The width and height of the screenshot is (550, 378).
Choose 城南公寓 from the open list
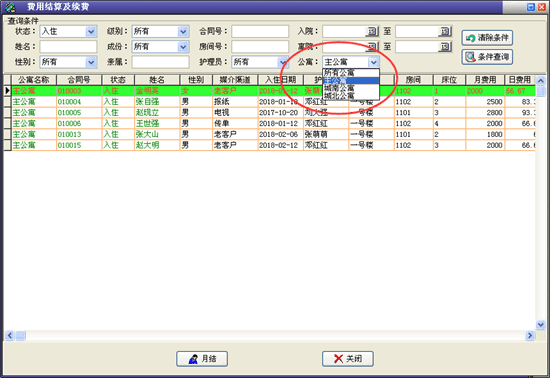[x=351, y=88]
